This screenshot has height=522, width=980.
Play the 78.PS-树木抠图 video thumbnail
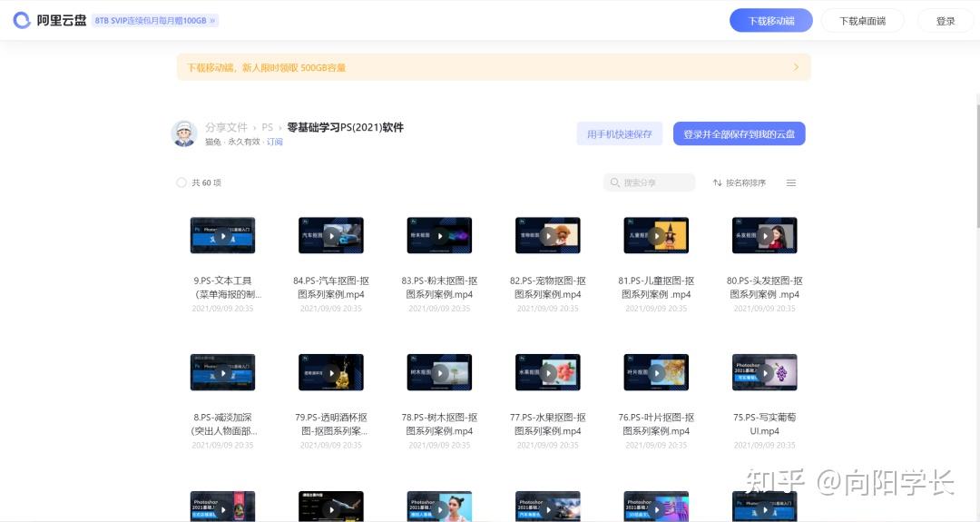[x=439, y=372]
